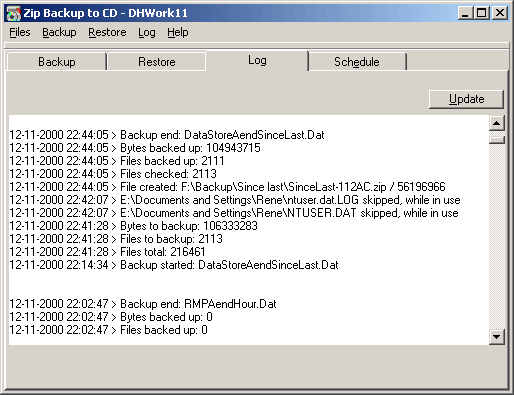Image resolution: width=514 pixels, height=395 pixels.
Task: Click log line 'Files to backup: 2113'
Action: pyautogui.click(x=116, y=239)
